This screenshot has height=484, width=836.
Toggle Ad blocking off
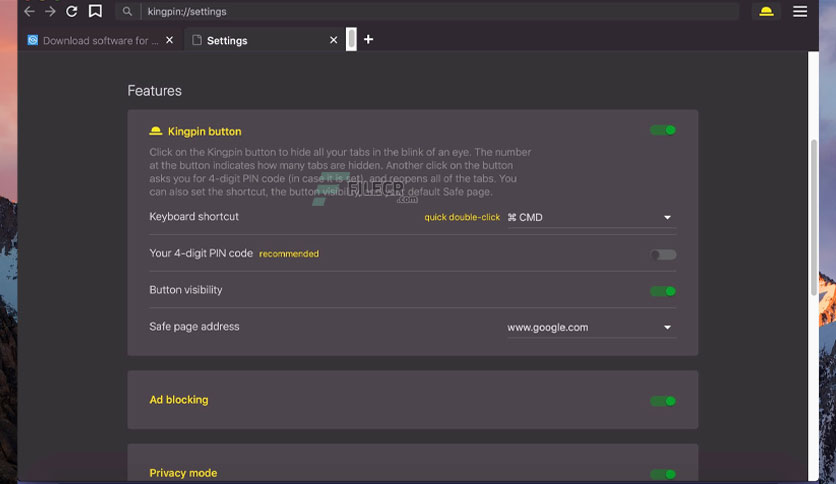(x=663, y=401)
